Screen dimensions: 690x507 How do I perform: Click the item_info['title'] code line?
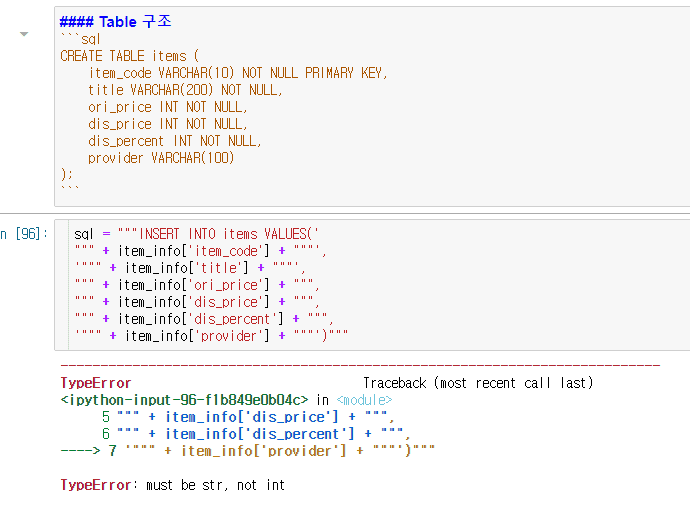coord(190,268)
